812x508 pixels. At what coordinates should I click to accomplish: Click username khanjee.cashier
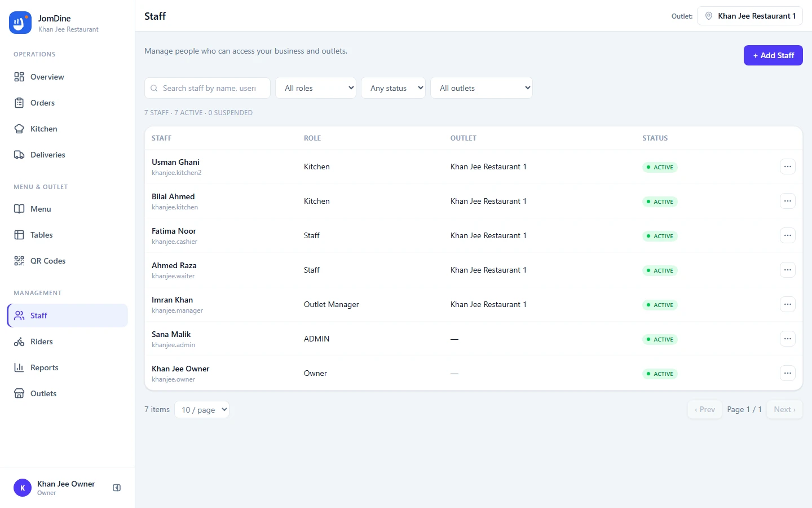point(175,242)
